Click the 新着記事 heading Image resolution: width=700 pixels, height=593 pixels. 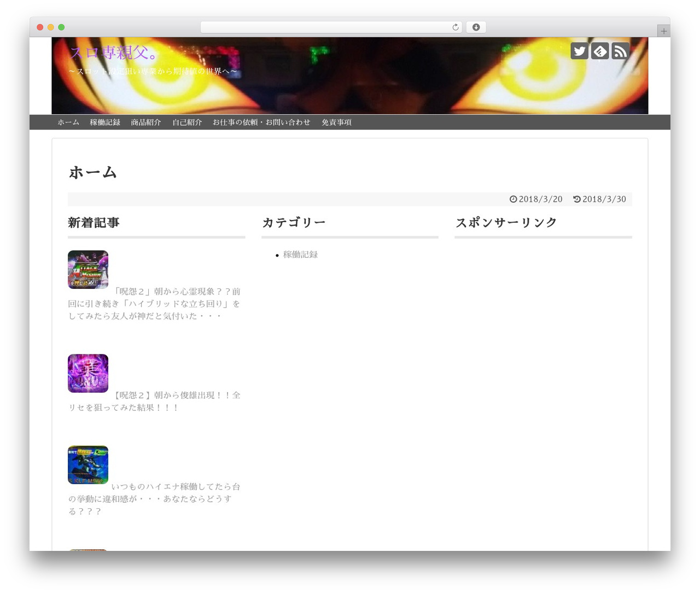(94, 223)
